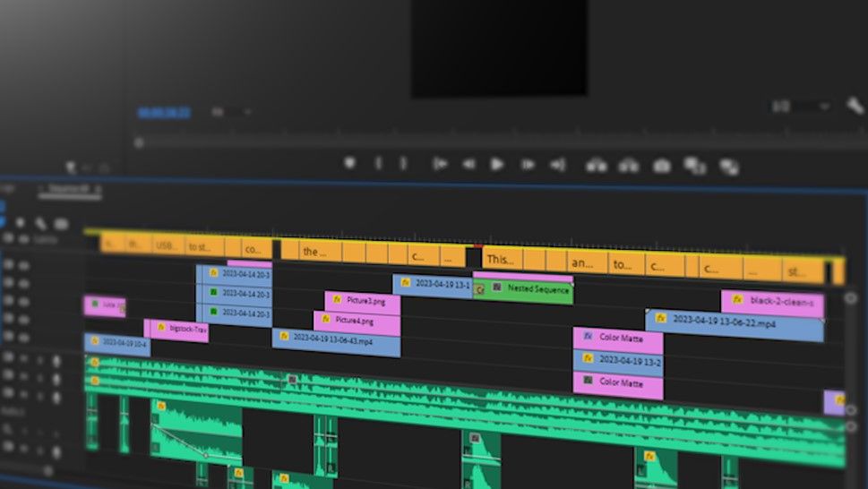This screenshot has height=489, width=868.
Task: Toggle the lock on top video track
Action: (x=8, y=264)
